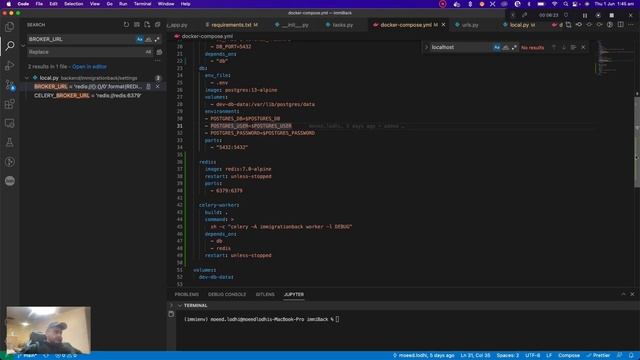Viewport: 640px width, 360px height.
Task: Clear search results in Search panel
Action: click(x=137, y=25)
